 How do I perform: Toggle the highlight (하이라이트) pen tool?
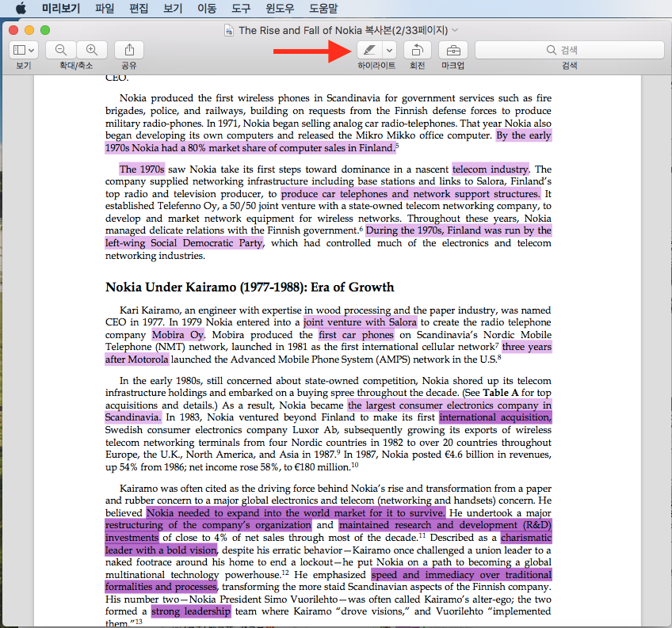[x=369, y=50]
